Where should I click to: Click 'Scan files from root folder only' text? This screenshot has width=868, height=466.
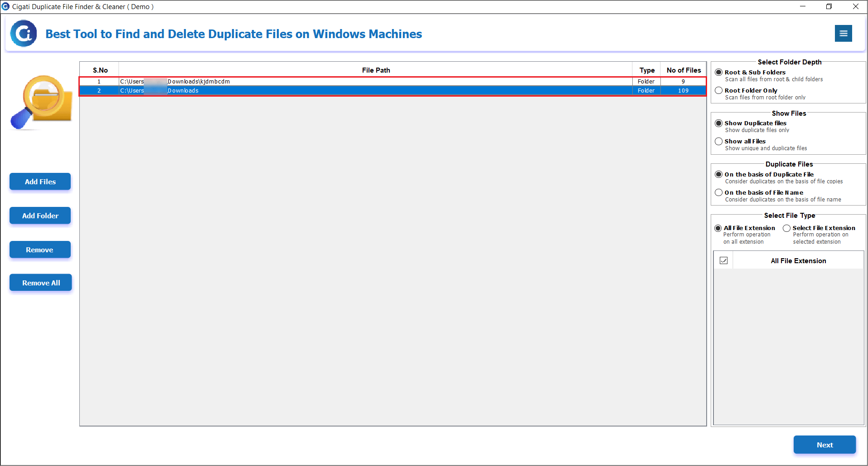(x=765, y=97)
